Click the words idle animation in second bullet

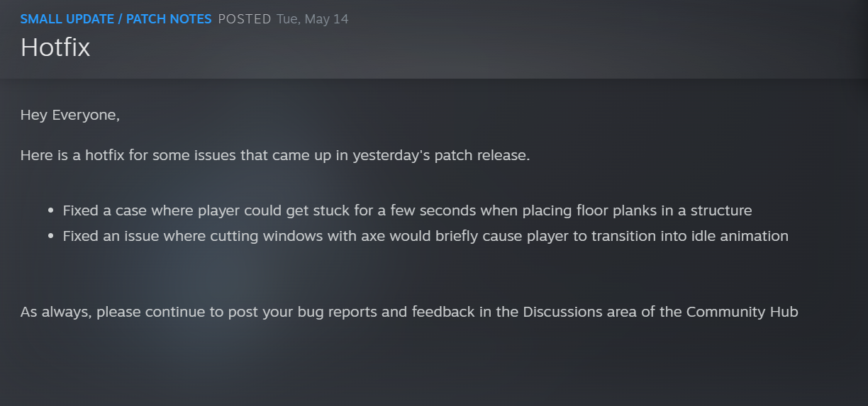742,236
